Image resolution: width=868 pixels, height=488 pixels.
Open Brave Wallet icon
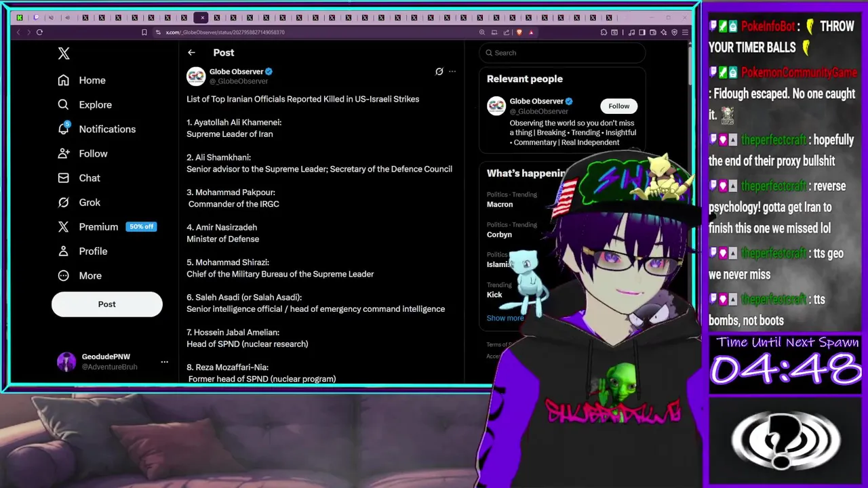653,32
